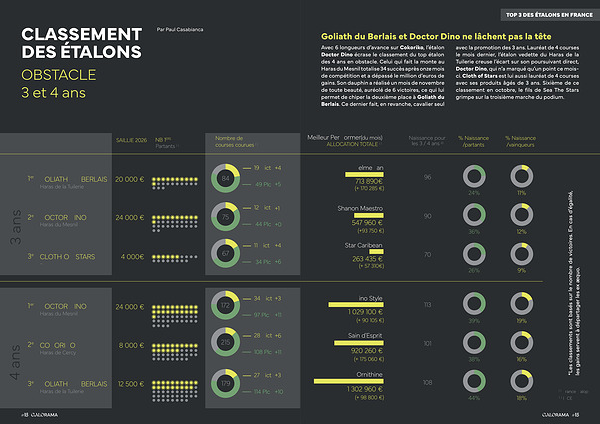This screenshot has height=424, width=600.
Task: Click the donut chart showing 67 races
Action: pyautogui.click(x=226, y=253)
